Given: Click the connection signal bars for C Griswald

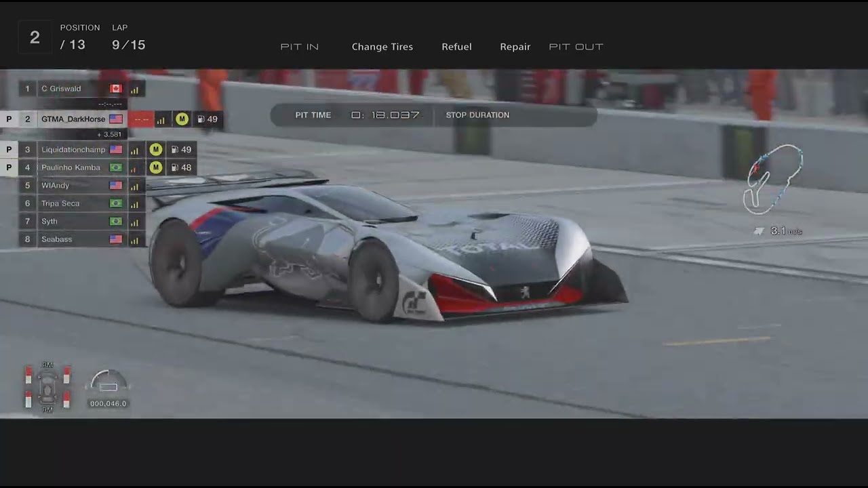Looking at the screenshot, I should pos(134,89).
